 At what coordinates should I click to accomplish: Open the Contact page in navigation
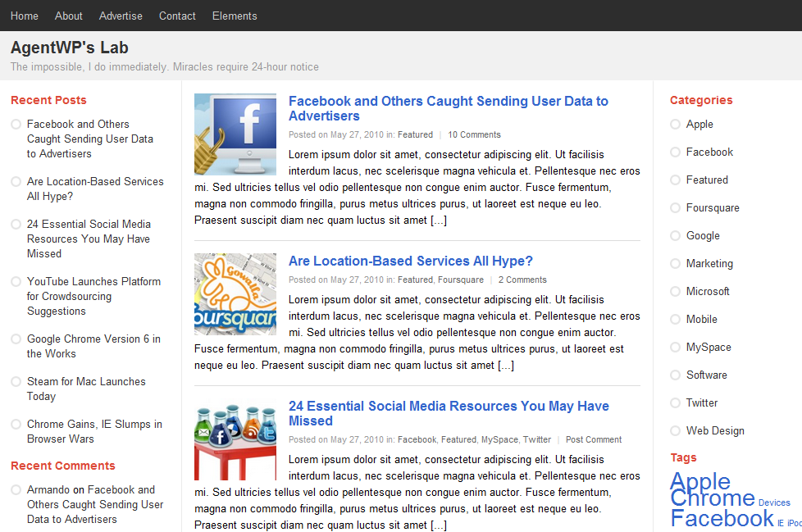(177, 16)
